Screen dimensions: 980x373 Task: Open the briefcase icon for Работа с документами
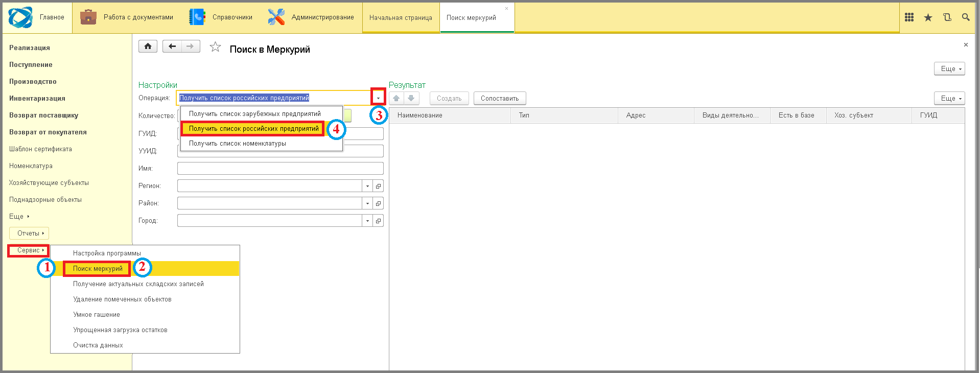coord(88,17)
